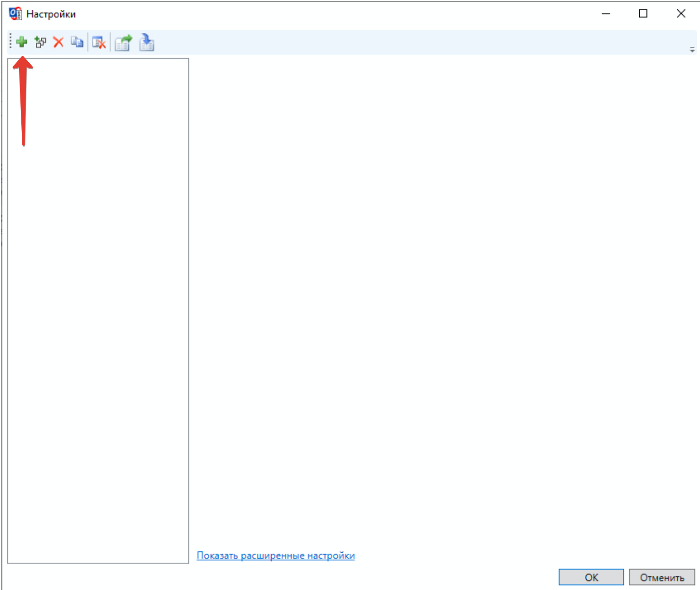Open the 'Показать расширенные настройки' link
Viewport: 700px width, 590px height.
click(x=275, y=556)
